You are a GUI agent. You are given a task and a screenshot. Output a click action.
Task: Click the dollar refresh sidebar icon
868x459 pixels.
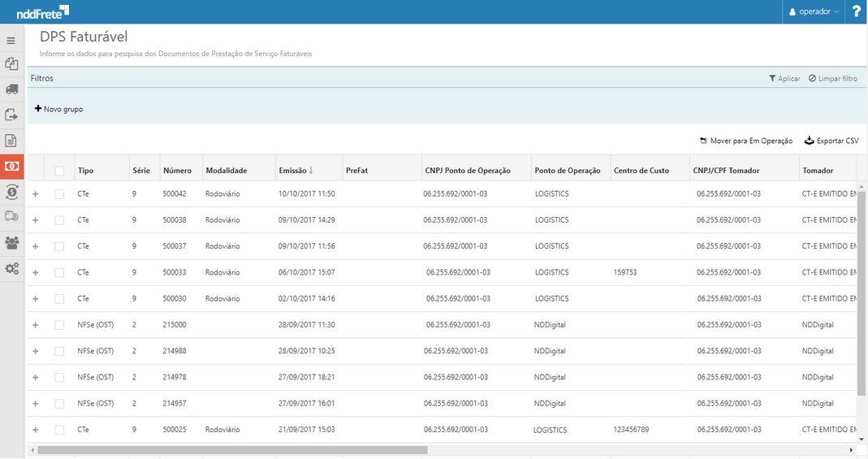(x=11, y=192)
